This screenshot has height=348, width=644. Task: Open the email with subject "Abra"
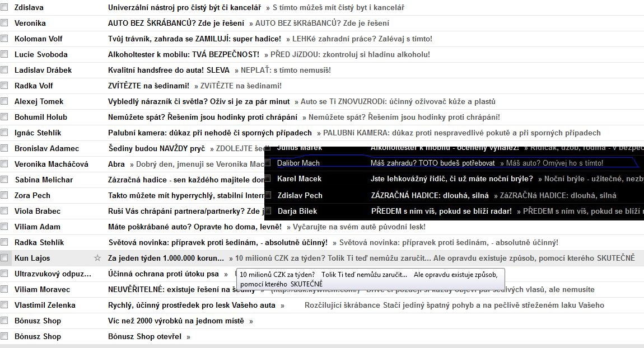tap(116, 164)
